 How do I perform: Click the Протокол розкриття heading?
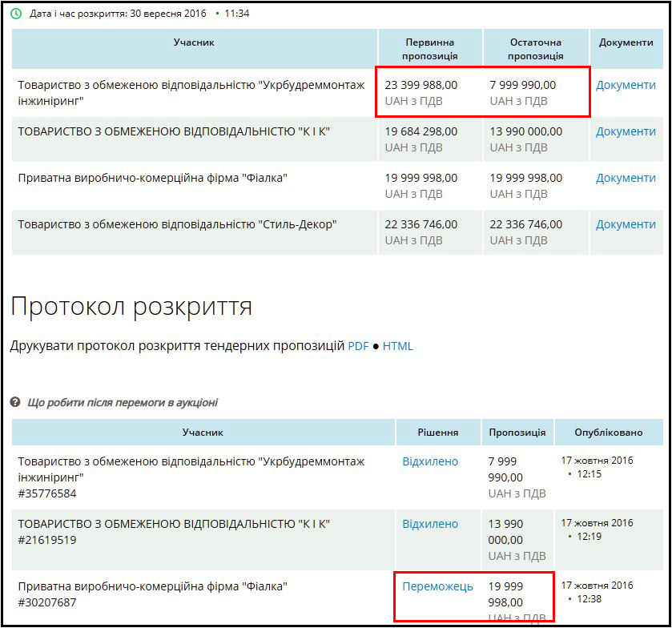[x=131, y=307]
